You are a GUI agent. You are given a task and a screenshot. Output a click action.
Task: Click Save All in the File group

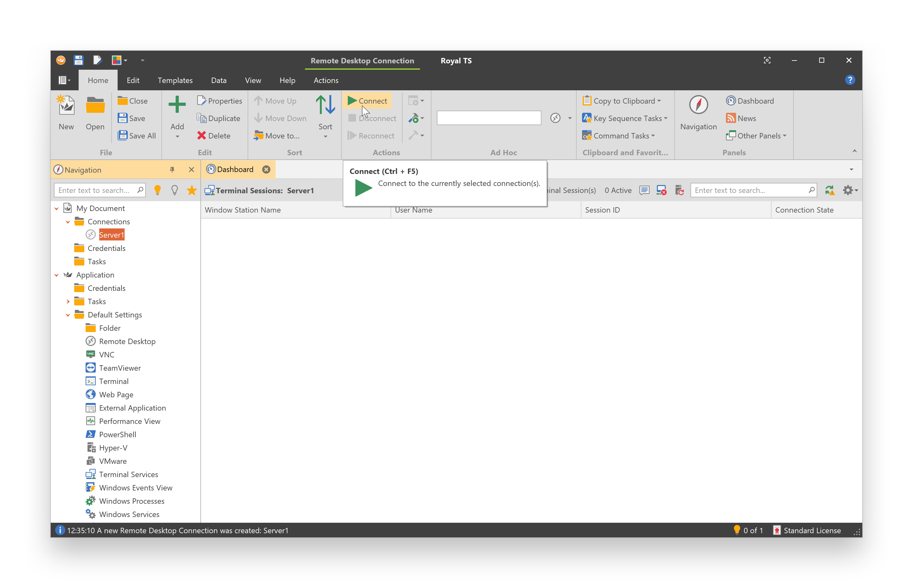click(x=136, y=136)
